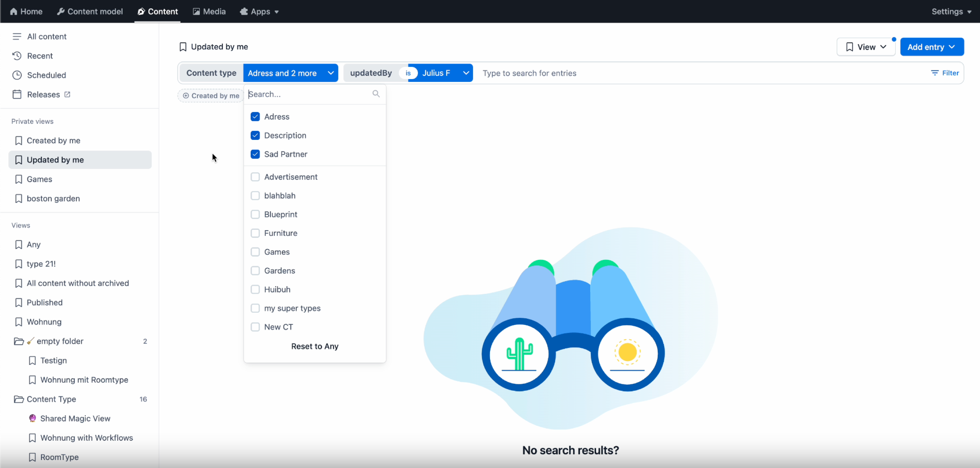Click the Content type filter label
Screen dimensions: 980x468
pyautogui.click(x=211, y=73)
